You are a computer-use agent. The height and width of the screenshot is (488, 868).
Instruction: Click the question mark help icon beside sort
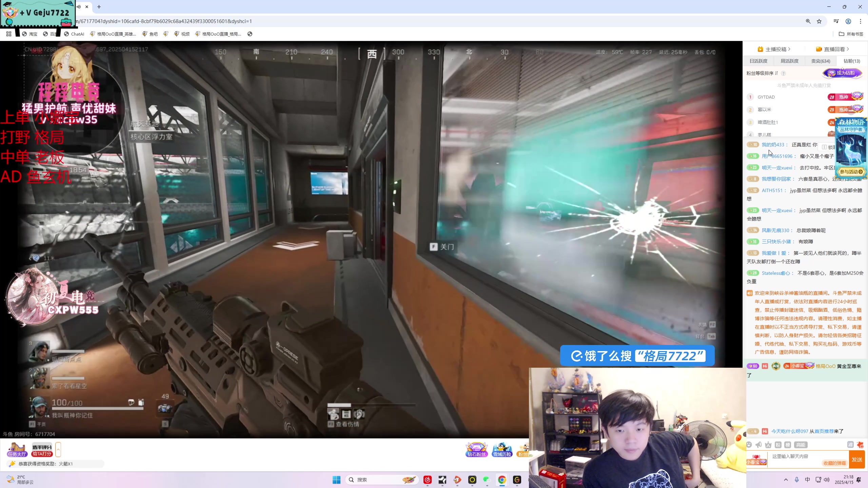click(783, 73)
